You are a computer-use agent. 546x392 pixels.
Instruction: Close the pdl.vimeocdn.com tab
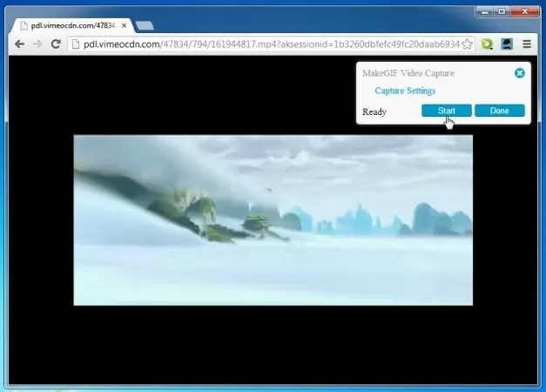(x=125, y=25)
